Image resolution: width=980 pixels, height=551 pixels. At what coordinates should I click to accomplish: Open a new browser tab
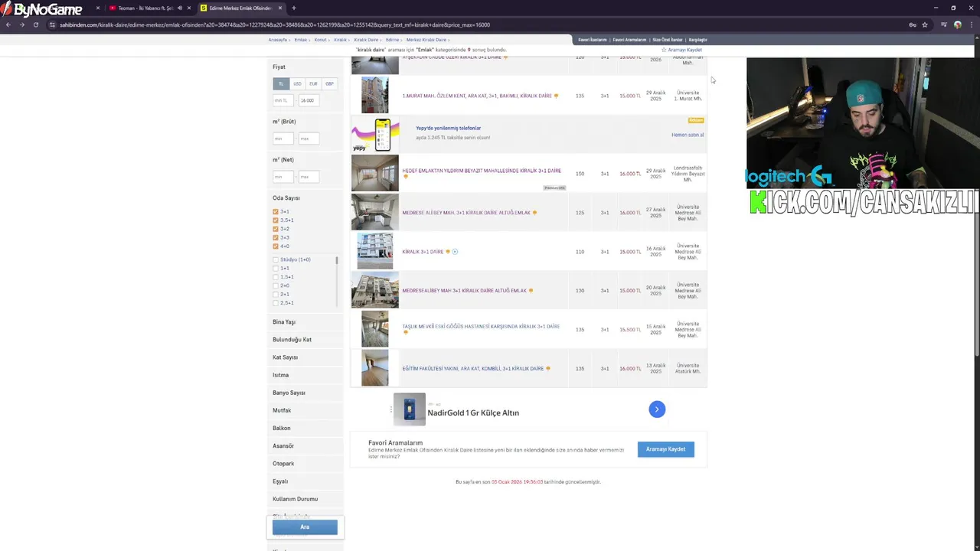coord(293,8)
